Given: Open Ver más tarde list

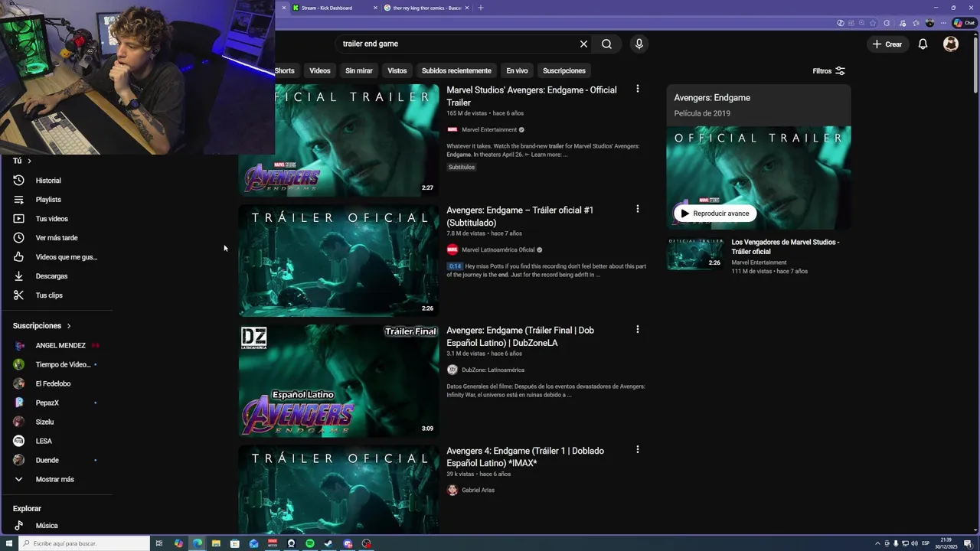Looking at the screenshot, I should coord(57,238).
